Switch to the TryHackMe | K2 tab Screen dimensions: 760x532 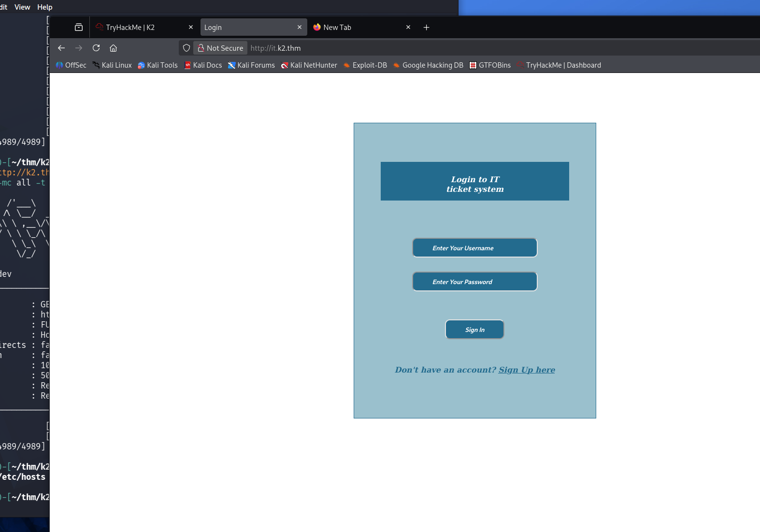coord(144,28)
